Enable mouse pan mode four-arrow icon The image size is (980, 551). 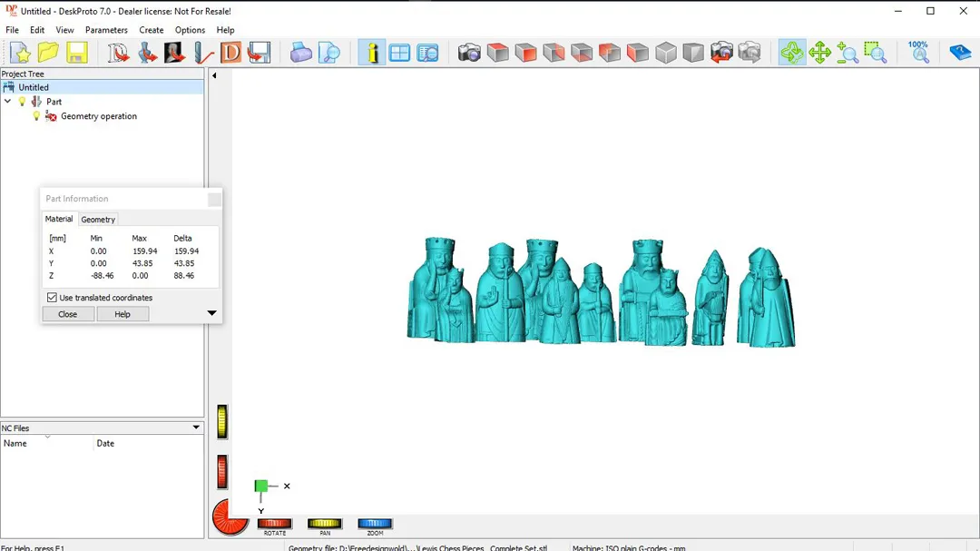819,53
